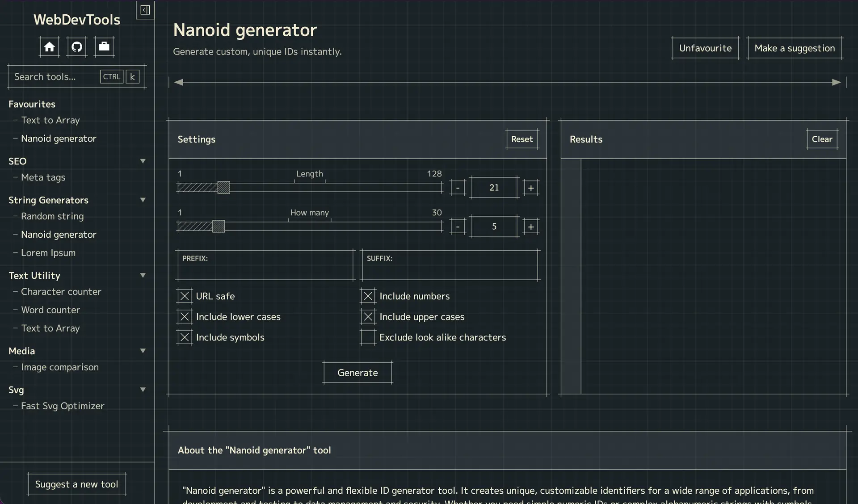Enable Exclude look alike characters
858x504 pixels.
click(367, 337)
